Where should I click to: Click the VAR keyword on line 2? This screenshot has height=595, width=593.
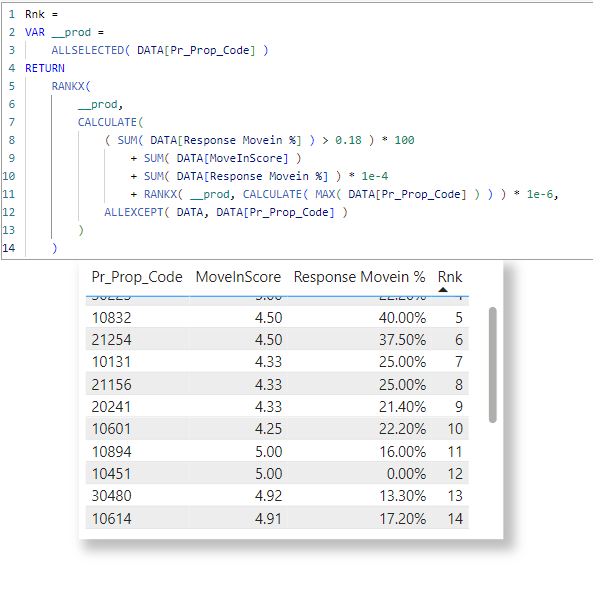(35, 32)
